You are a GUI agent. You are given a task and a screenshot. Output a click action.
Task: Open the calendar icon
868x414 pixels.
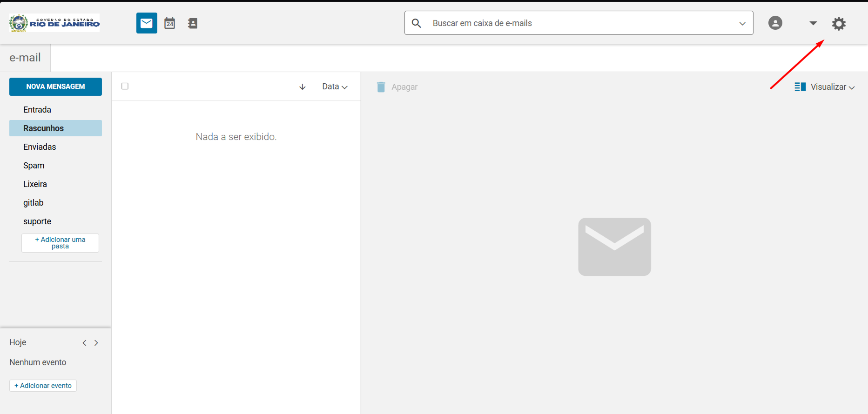[170, 23]
